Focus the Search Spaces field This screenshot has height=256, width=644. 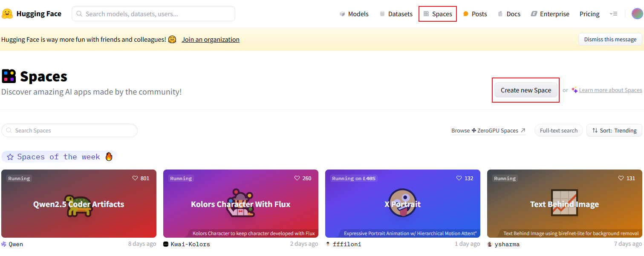69,130
